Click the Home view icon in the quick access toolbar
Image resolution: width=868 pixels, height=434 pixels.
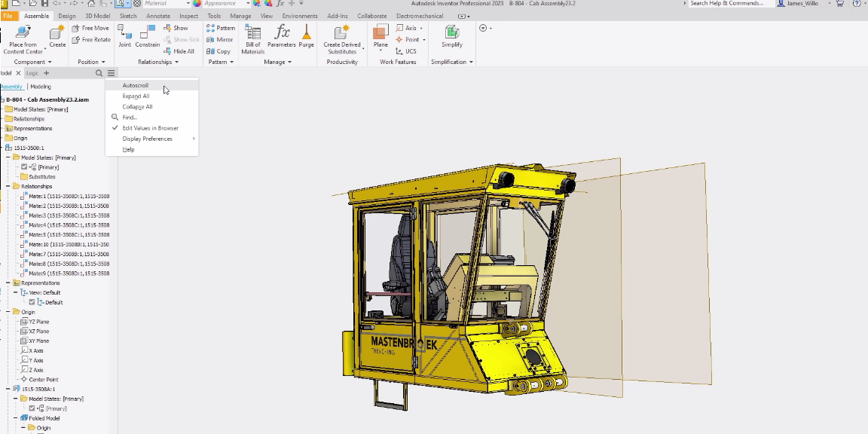[x=91, y=3]
